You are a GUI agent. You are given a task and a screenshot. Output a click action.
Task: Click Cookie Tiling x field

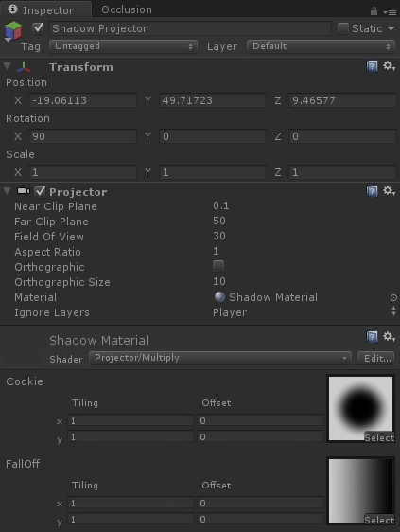[130, 420]
